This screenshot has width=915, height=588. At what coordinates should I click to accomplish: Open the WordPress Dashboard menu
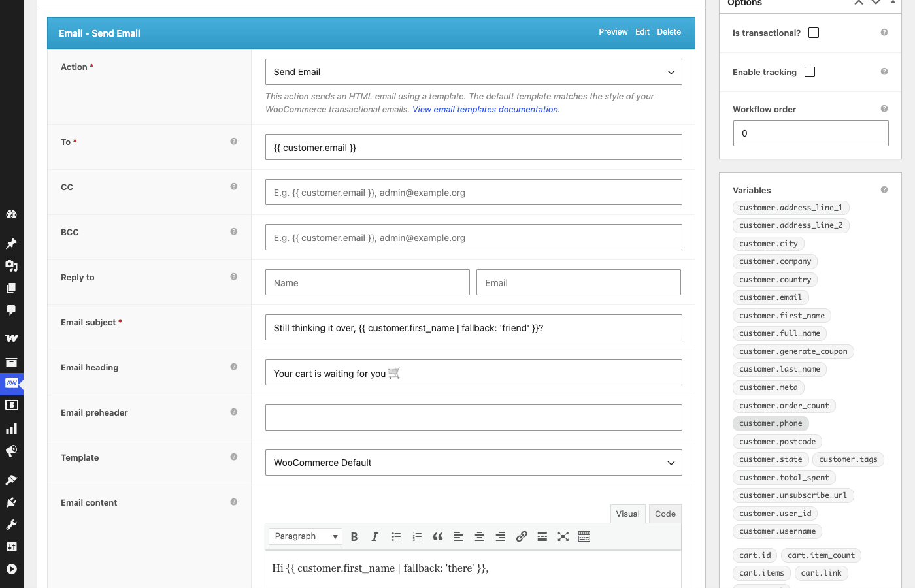[11, 214]
